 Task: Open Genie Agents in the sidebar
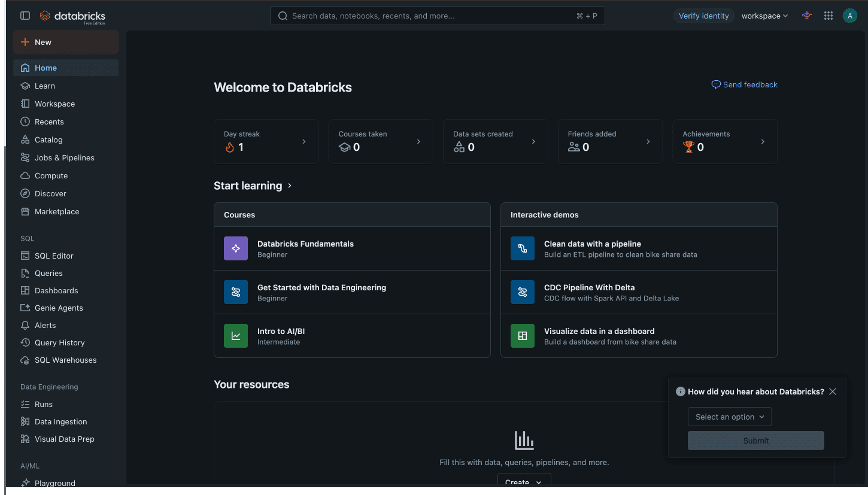coord(66,308)
